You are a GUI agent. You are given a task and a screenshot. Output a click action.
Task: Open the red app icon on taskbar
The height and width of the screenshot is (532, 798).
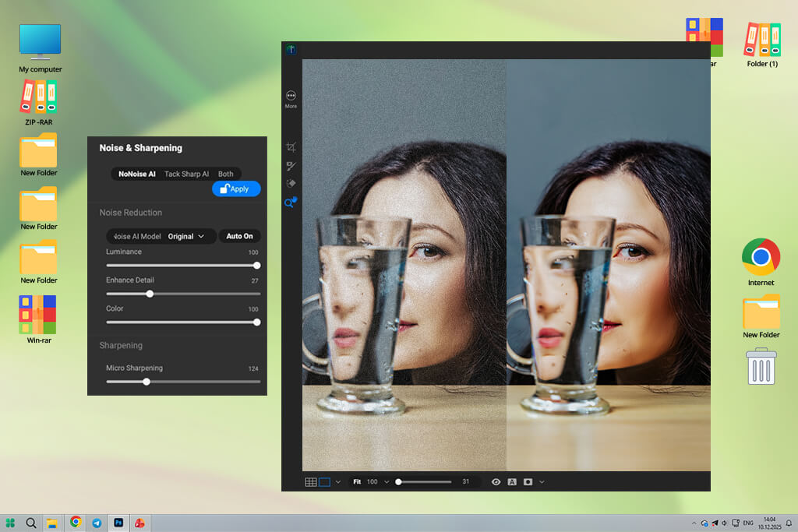click(139, 523)
